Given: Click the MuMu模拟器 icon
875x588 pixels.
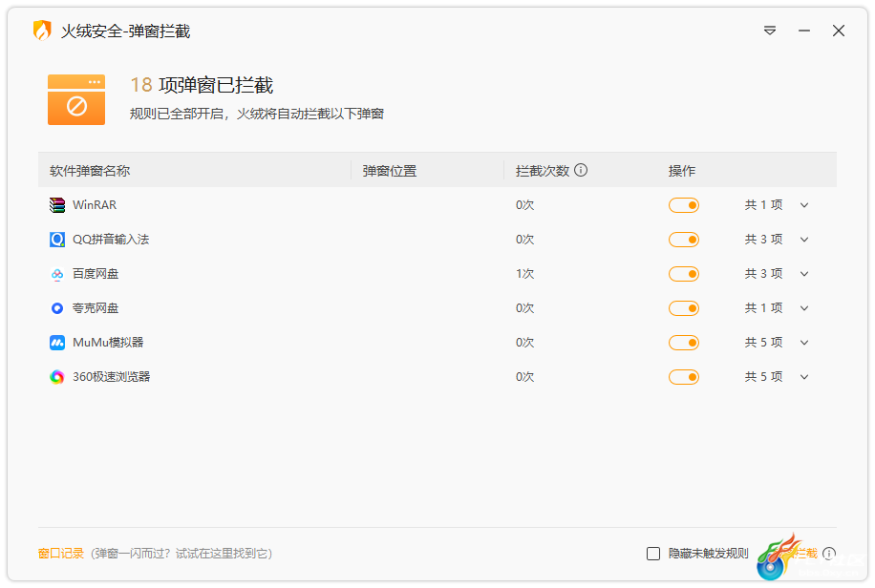Looking at the screenshot, I should (x=57, y=343).
